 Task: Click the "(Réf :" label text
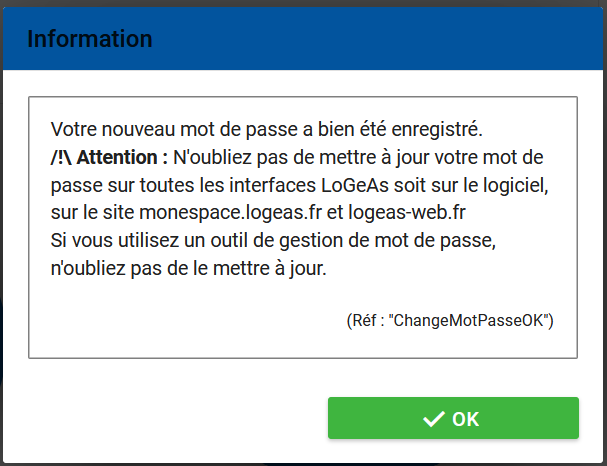click(366, 320)
